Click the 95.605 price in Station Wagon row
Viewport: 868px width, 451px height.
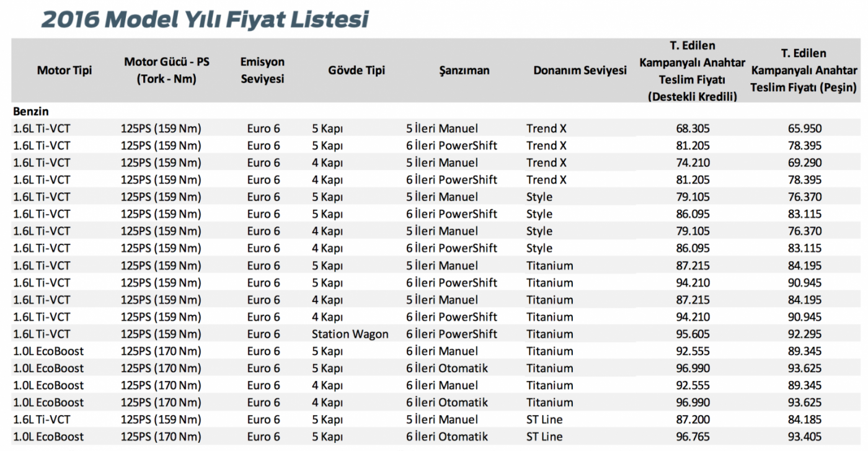(693, 334)
